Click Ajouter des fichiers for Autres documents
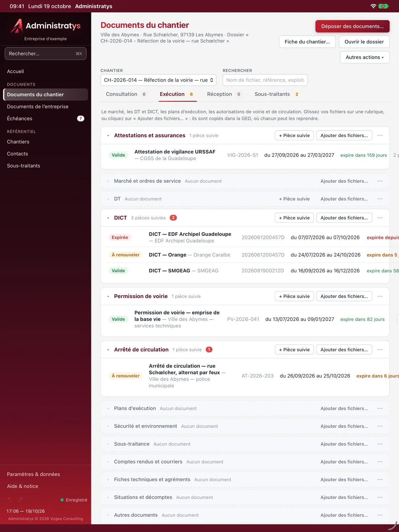Viewport: 399px width, 532px height. pos(344,515)
